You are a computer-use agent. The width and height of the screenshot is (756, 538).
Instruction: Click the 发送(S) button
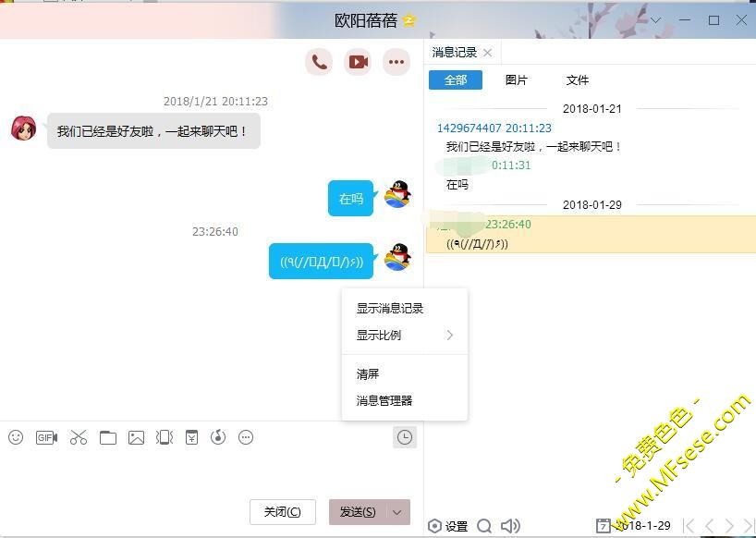pyautogui.click(x=357, y=512)
